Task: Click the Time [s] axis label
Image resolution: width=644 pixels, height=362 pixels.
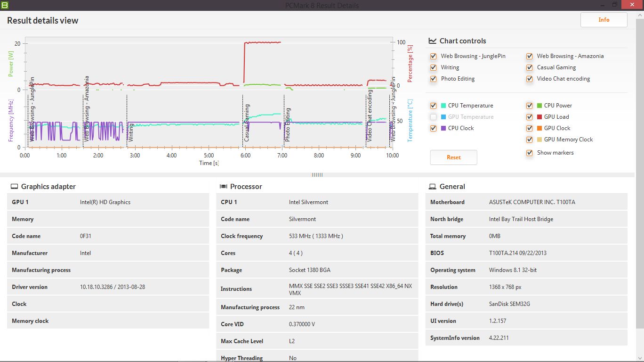Action: [x=209, y=163]
